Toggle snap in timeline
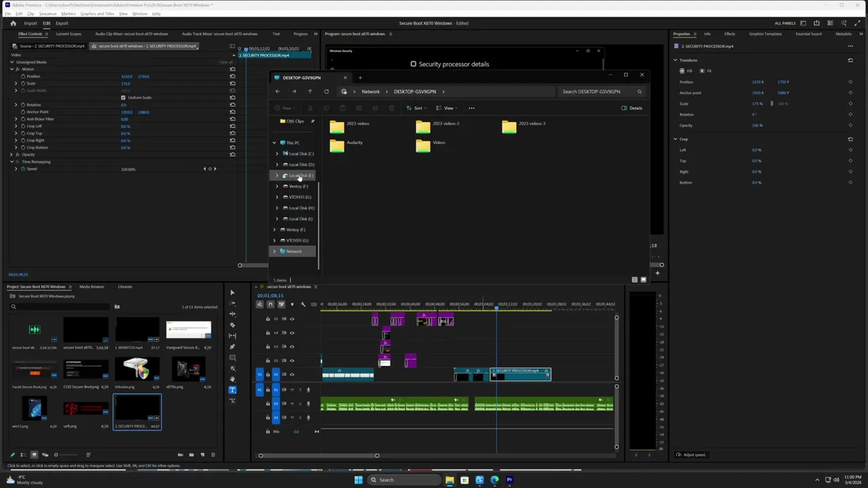 pos(271,304)
